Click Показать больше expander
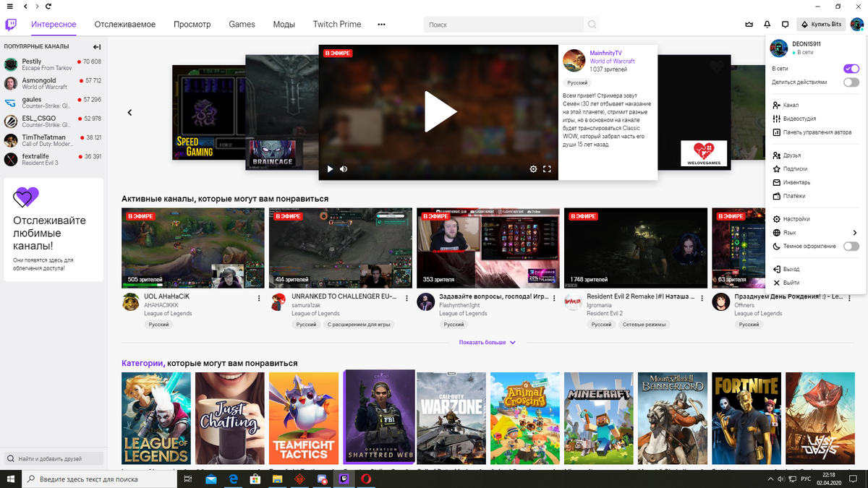868x488 pixels. coord(488,342)
